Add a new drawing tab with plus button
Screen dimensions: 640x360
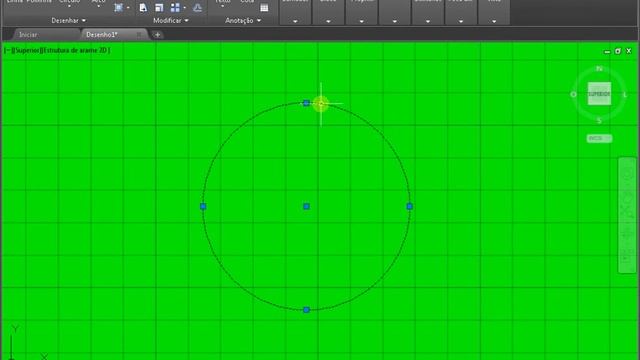[158, 35]
